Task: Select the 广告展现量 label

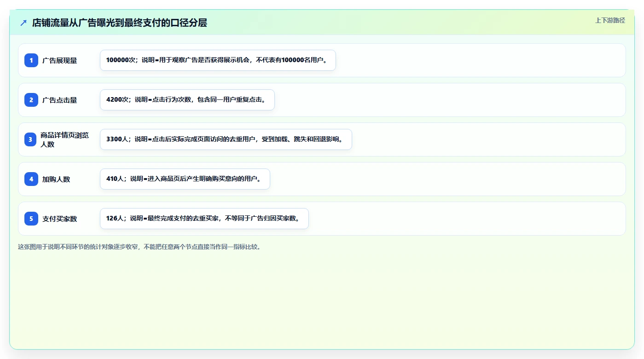Action: tap(60, 60)
